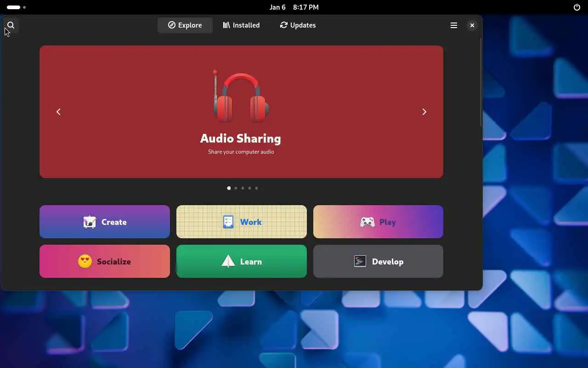This screenshot has height=368, width=588.
Task: Open the Audio Sharing featured banner
Action: point(241,112)
